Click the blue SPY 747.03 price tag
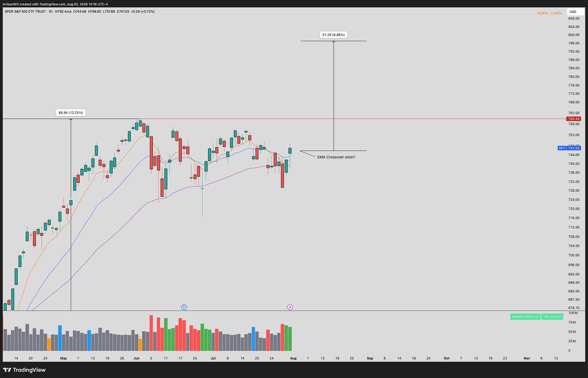The image size is (588, 378). [569, 148]
